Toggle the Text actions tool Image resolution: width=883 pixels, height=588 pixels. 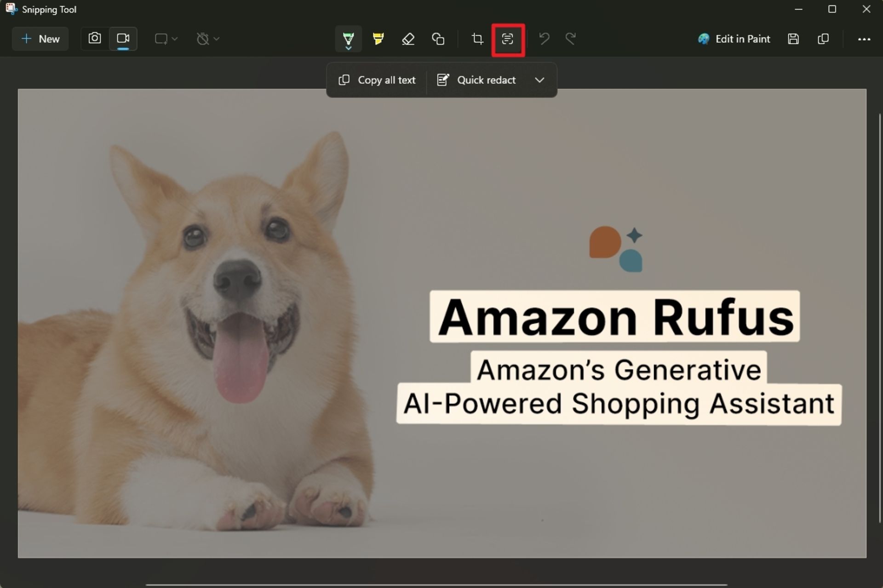point(508,39)
